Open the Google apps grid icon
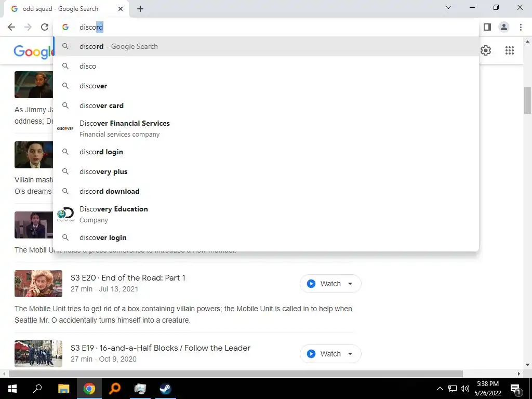Image resolution: width=532 pixels, height=399 pixels. click(x=510, y=50)
